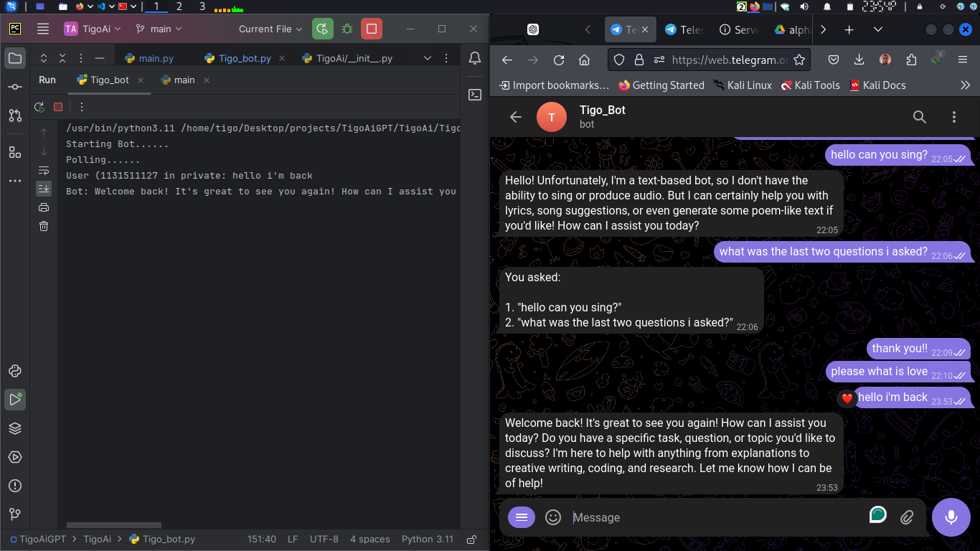Open Kali Tools bookmark
The image size is (980, 551).
click(x=810, y=85)
